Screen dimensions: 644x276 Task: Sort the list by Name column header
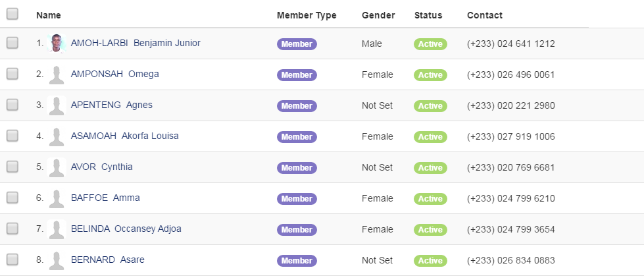[49, 15]
